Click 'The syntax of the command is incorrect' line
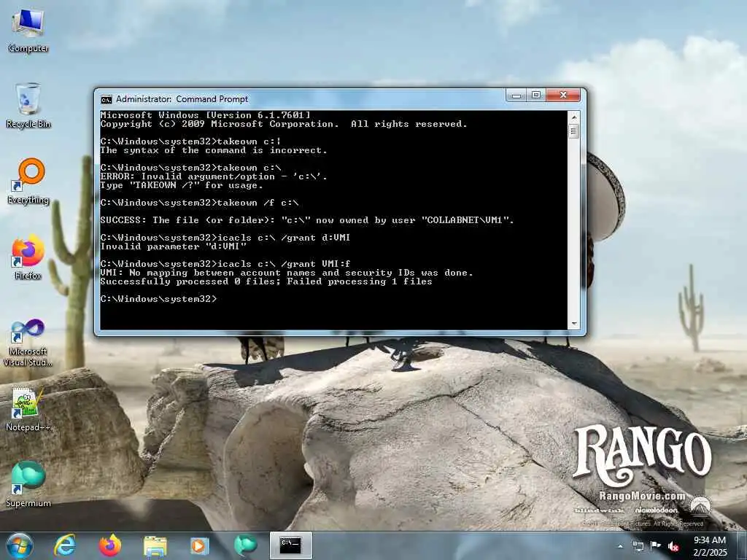 coord(214,150)
